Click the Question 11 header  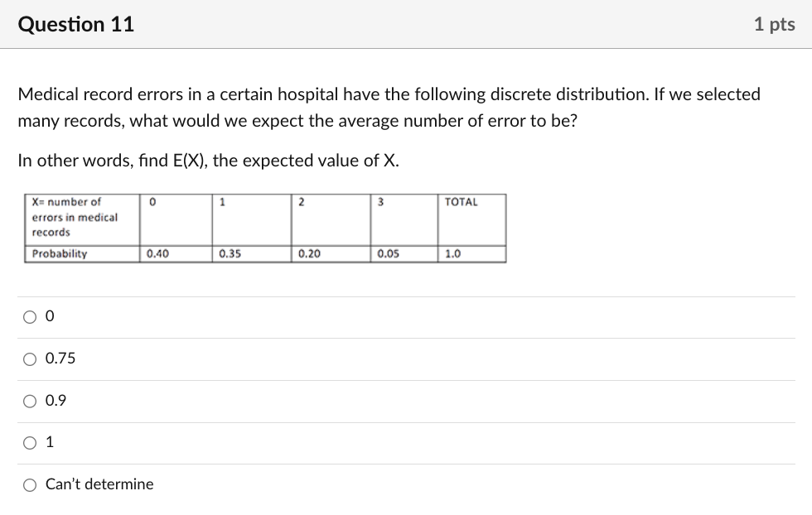[75, 24]
